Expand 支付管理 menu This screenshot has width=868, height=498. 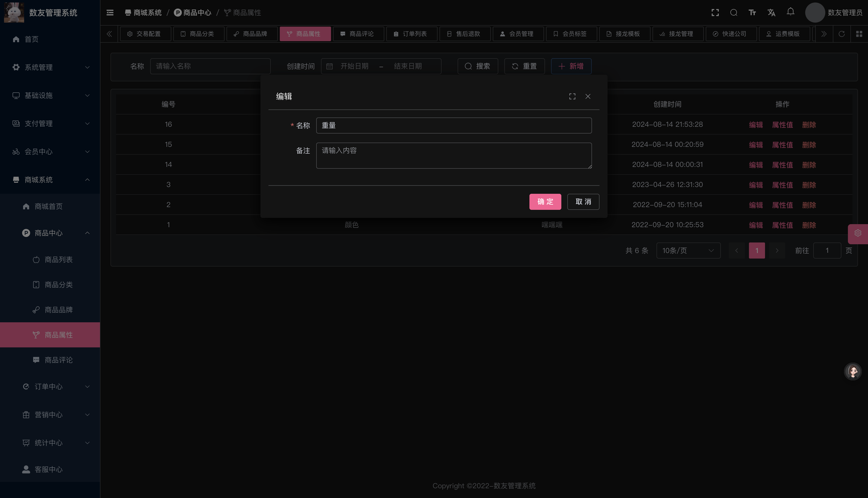[50, 123]
